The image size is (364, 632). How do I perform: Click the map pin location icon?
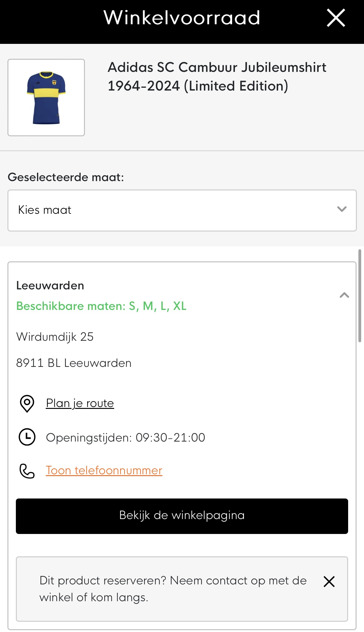[x=27, y=404]
